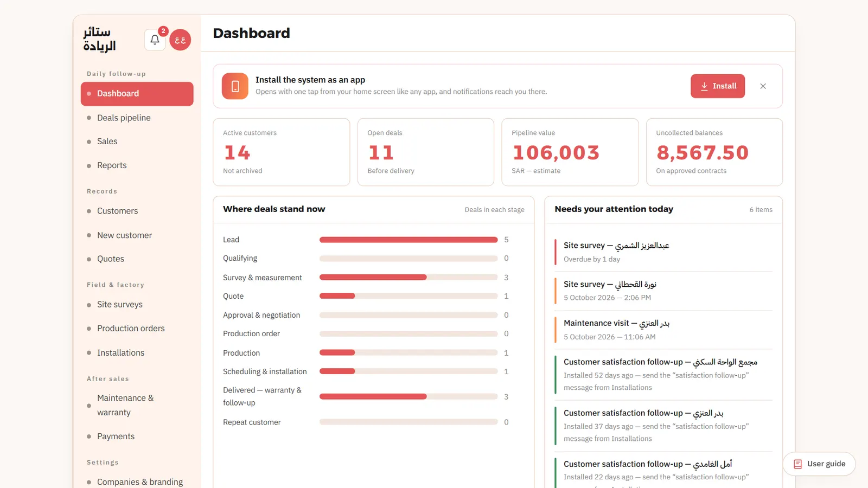868x488 pixels.
Task: Click the Qualifying stage label
Action: 240,259
